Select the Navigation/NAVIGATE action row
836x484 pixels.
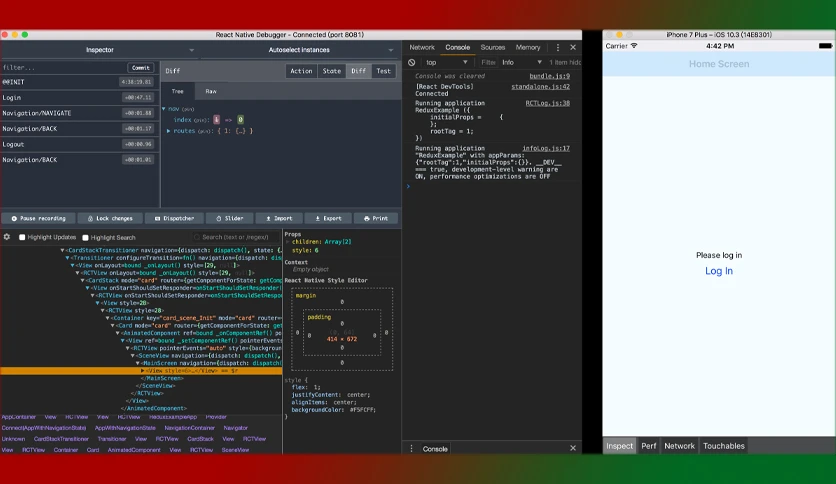[79, 113]
